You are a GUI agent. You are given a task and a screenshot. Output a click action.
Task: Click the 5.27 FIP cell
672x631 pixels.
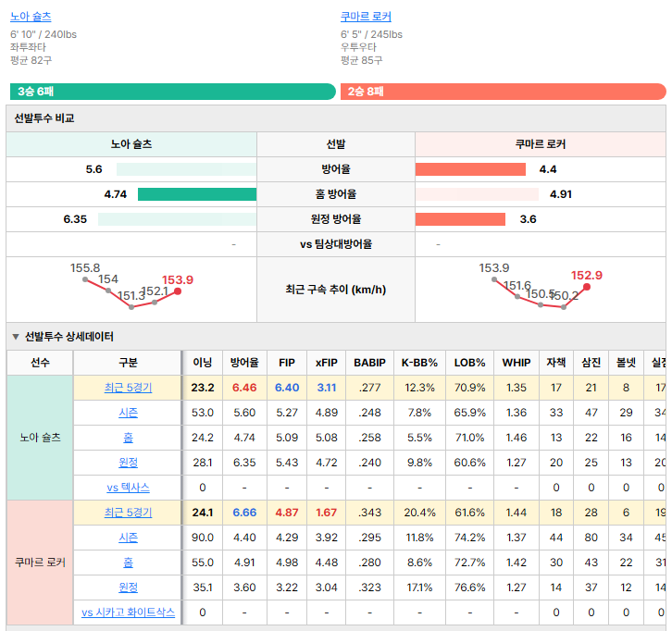point(287,413)
